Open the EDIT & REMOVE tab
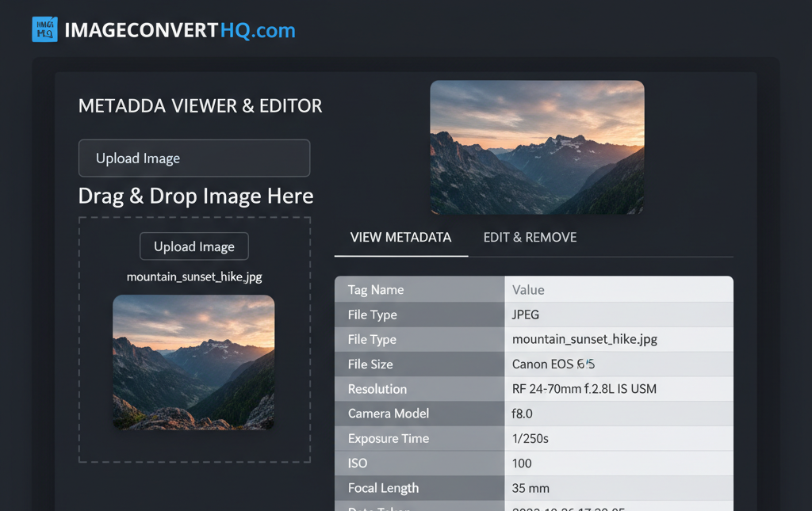The image size is (812, 511). (x=530, y=237)
